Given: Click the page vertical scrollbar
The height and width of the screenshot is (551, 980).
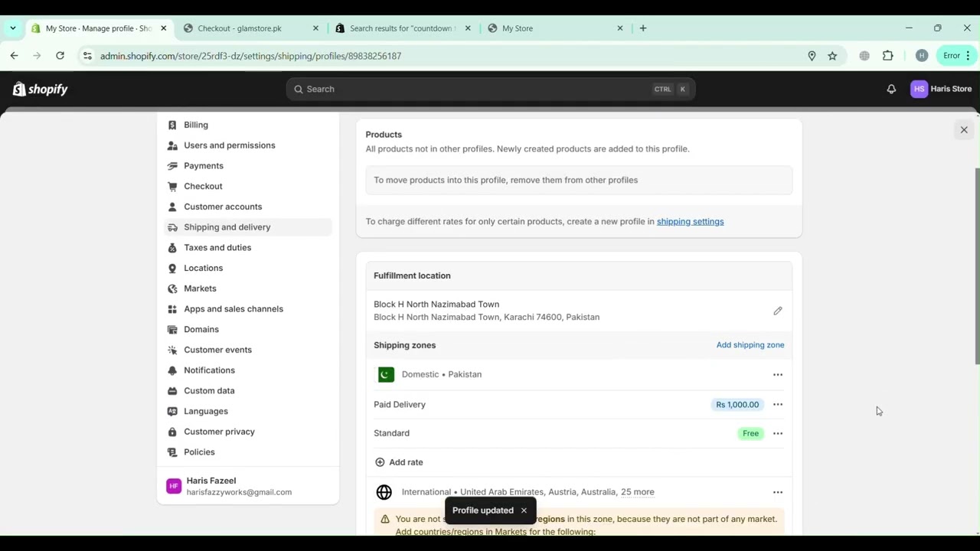Looking at the screenshot, I should (977, 266).
